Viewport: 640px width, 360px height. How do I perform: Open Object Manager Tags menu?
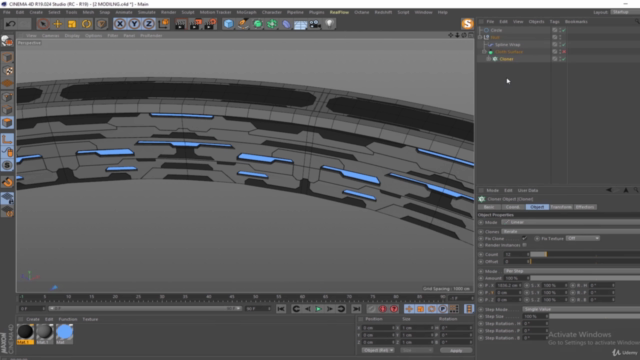tap(554, 22)
